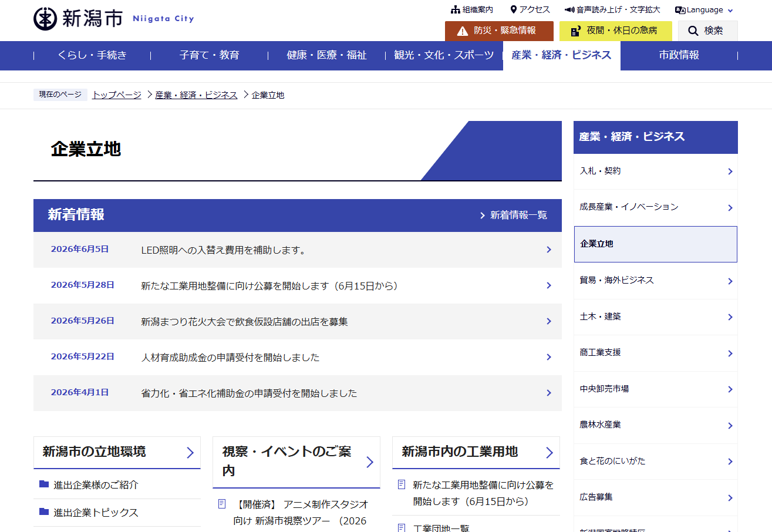
Task: Click the chevron next to 新着情報一覧
Action: click(483, 216)
